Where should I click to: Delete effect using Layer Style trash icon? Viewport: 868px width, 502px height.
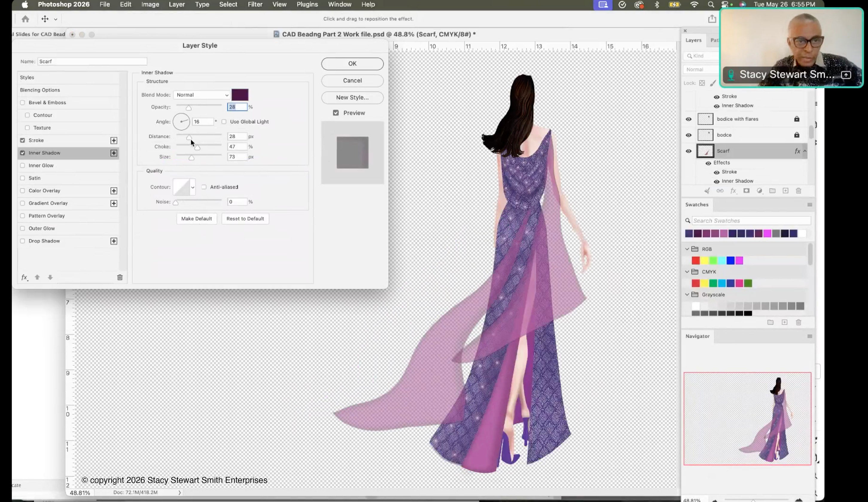(120, 277)
